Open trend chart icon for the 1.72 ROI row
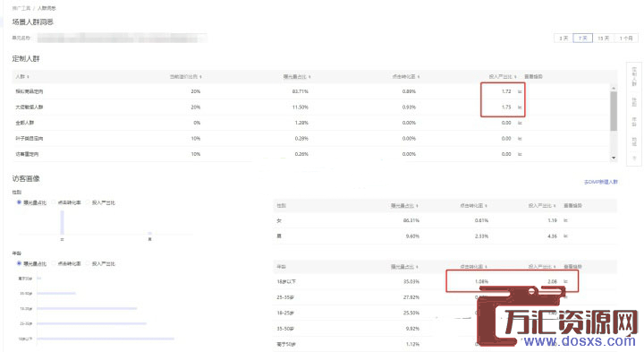 click(520, 91)
